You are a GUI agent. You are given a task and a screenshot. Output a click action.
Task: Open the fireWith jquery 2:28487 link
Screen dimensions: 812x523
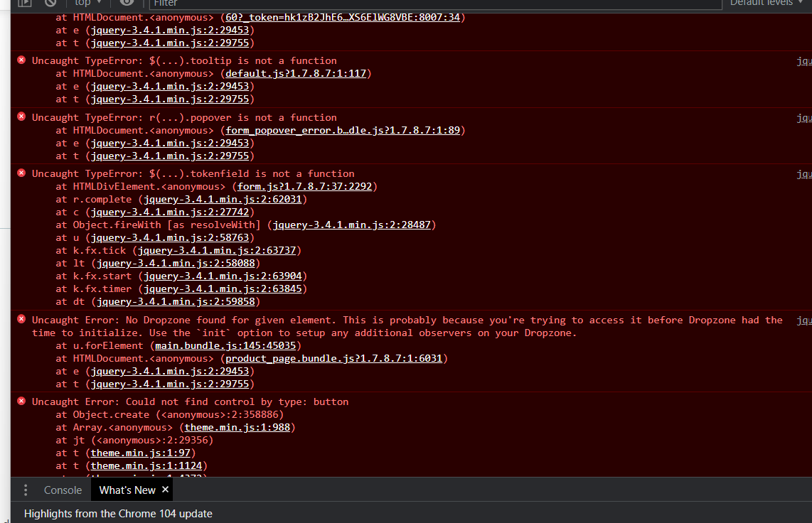click(352, 225)
